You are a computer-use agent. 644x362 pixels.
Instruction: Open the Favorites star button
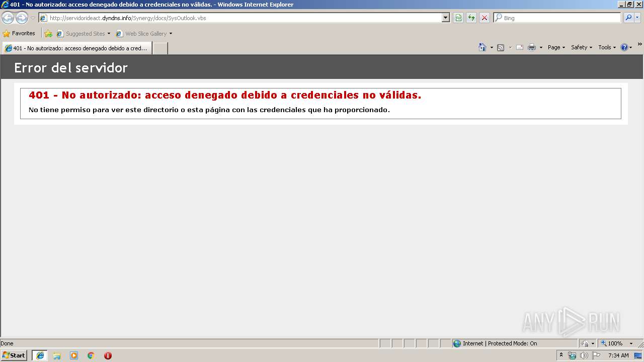click(19, 33)
